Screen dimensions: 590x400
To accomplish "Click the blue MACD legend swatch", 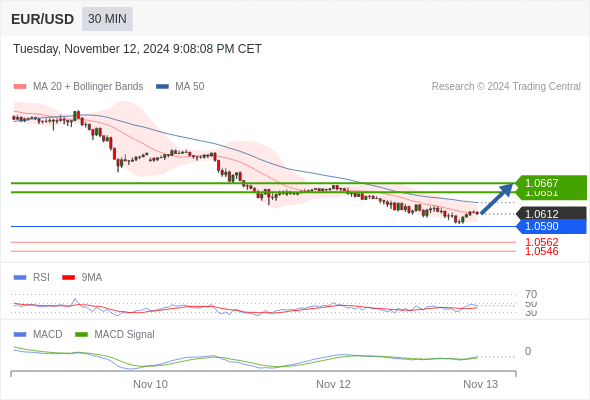I will (x=20, y=334).
